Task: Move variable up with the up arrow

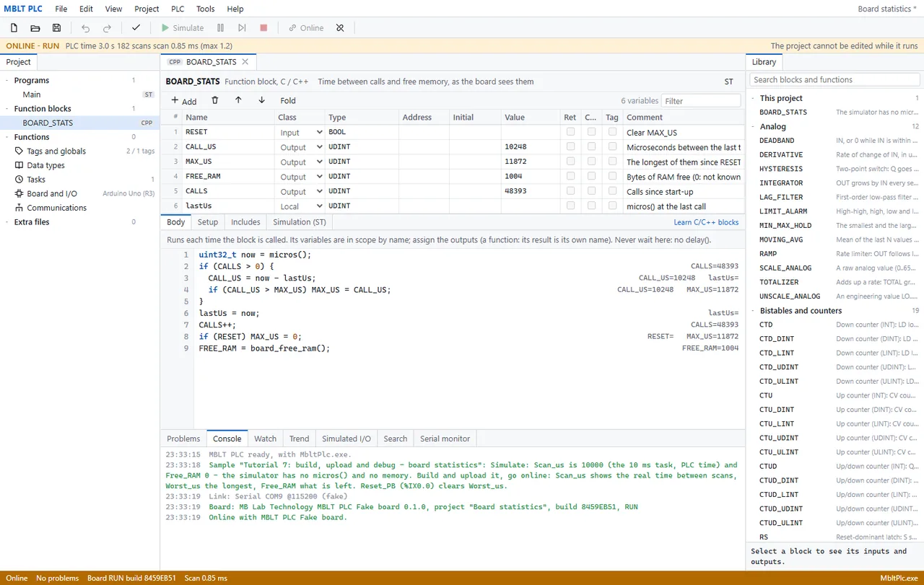Action: coord(238,100)
